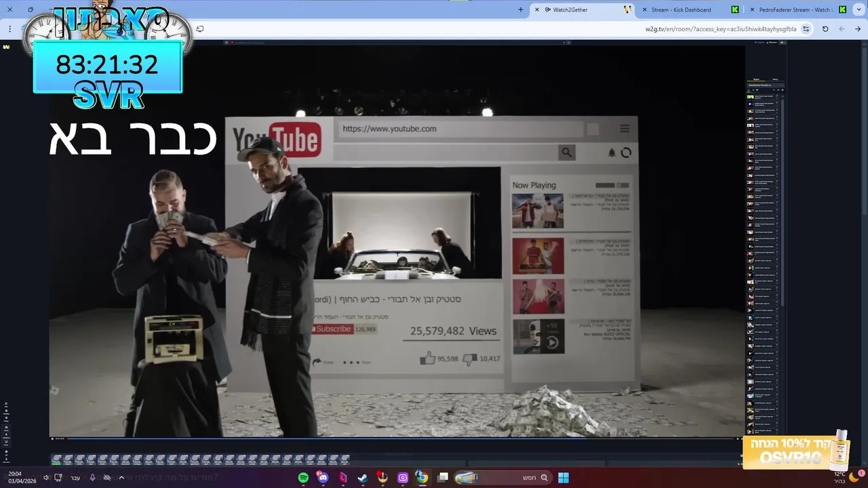Go forward to the next page
The width and height of the screenshot is (868, 488).
pos(842,29)
